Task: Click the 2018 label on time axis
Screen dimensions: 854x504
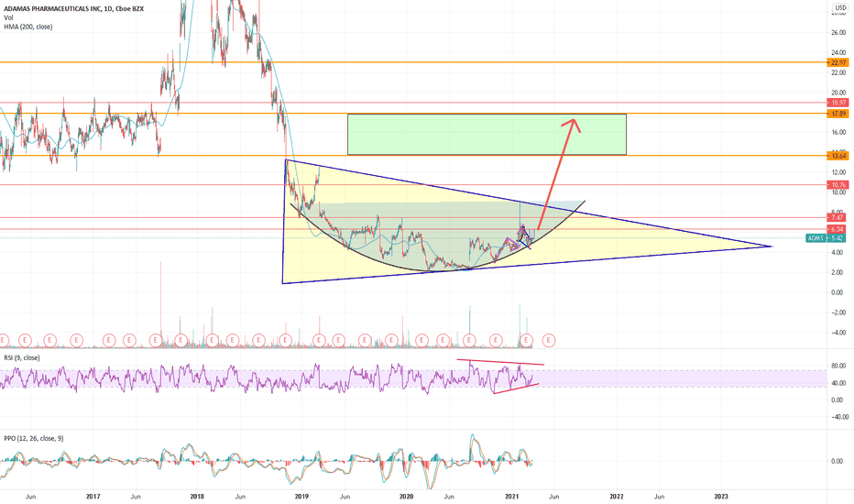Action: 197,497
